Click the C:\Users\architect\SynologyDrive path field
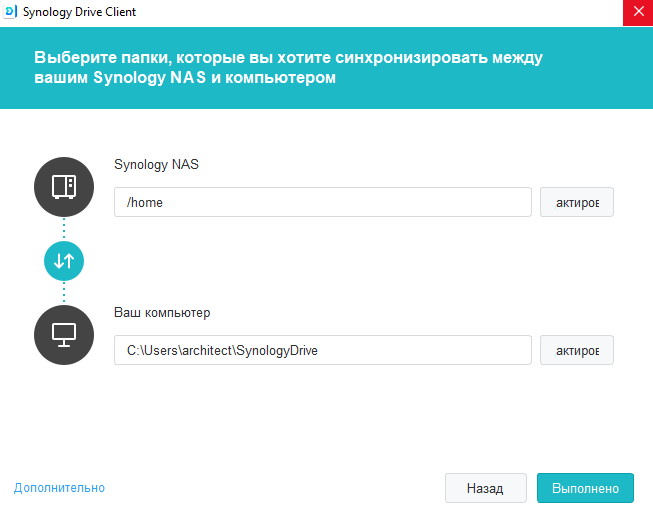This screenshot has height=516, width=653. [x=322, y=350]
